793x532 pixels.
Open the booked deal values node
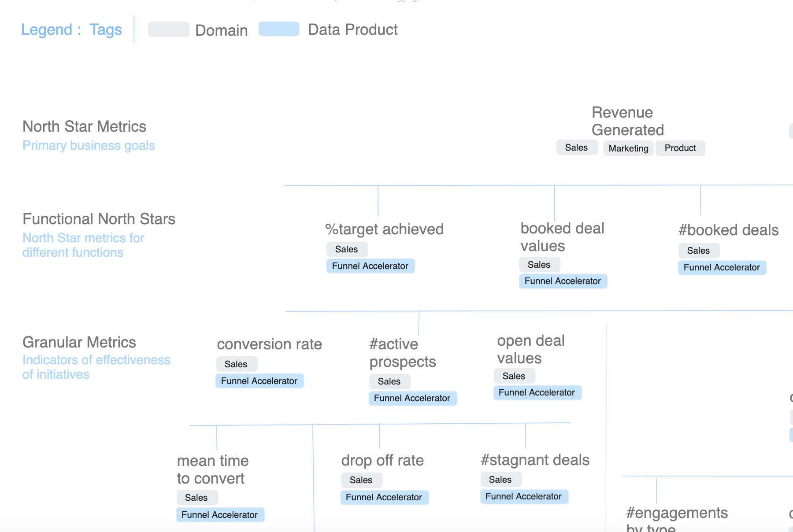562,237
